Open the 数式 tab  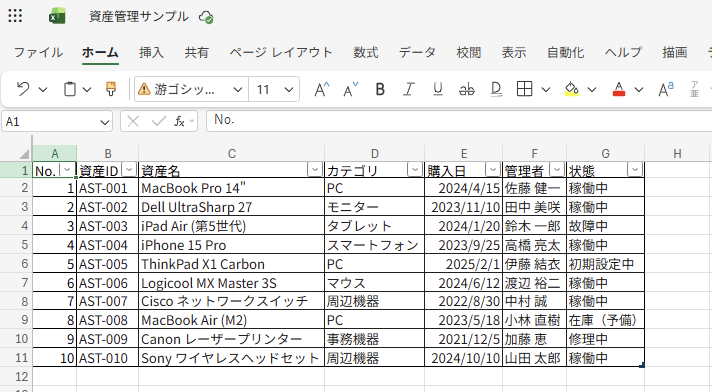tap(366, 53)
